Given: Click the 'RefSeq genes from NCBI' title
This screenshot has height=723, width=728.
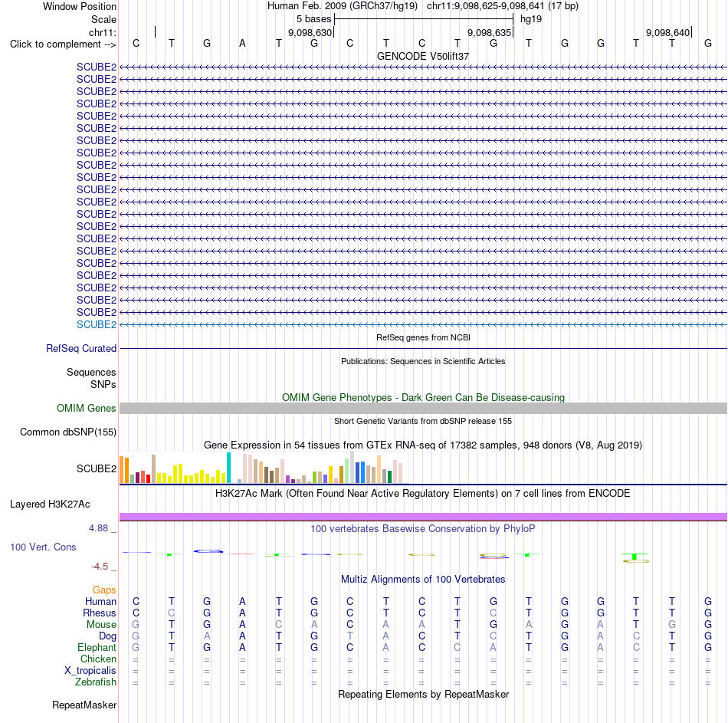Looking at the screenshot, I should (423, 338).
